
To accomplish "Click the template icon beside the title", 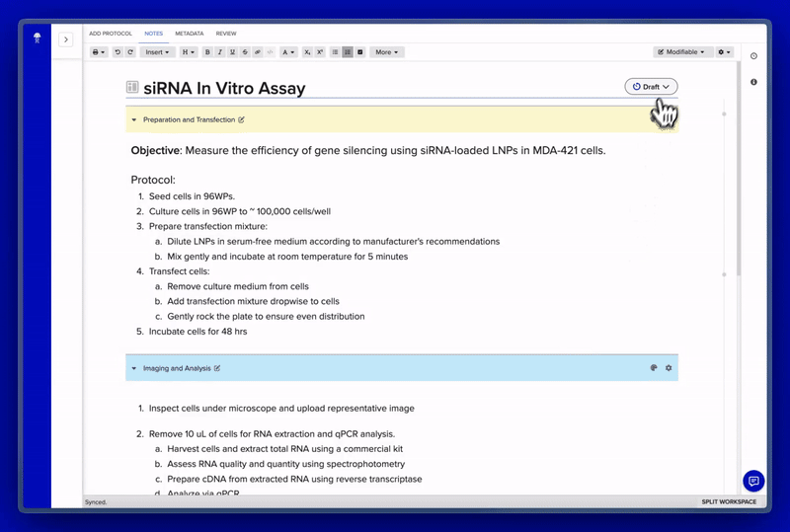I will coord(132,87).
